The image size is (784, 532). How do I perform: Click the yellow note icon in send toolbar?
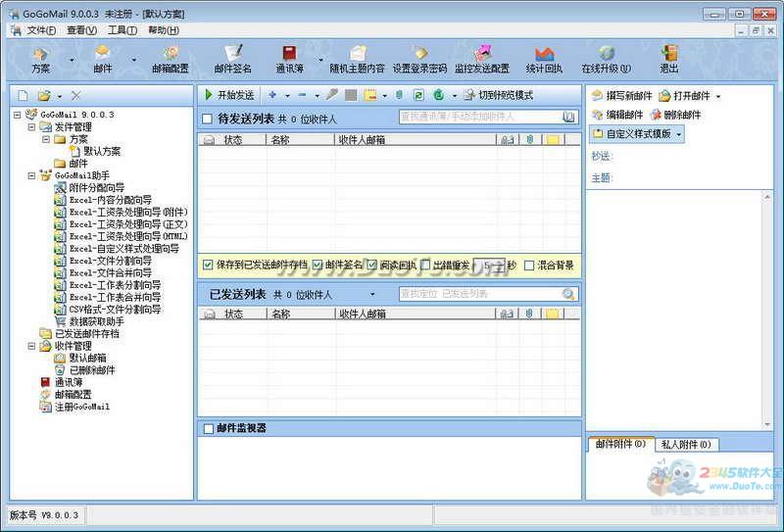[x=370, y=95]
